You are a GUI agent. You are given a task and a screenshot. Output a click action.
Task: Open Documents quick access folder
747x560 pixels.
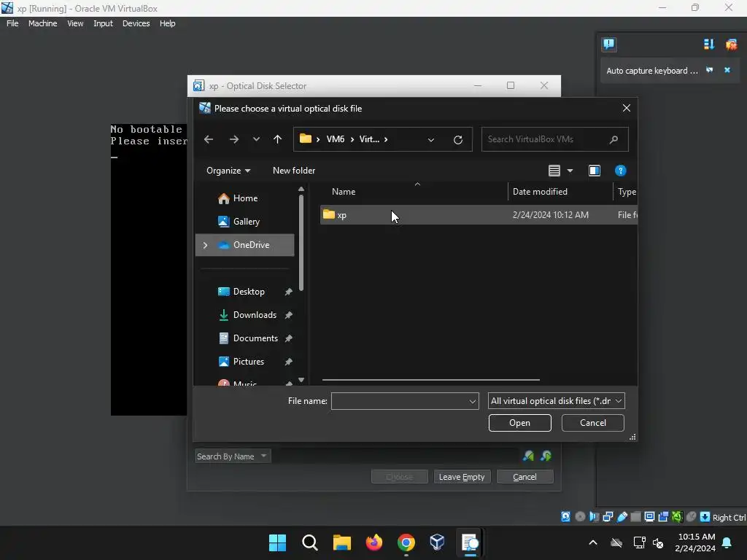click(245, 338)
